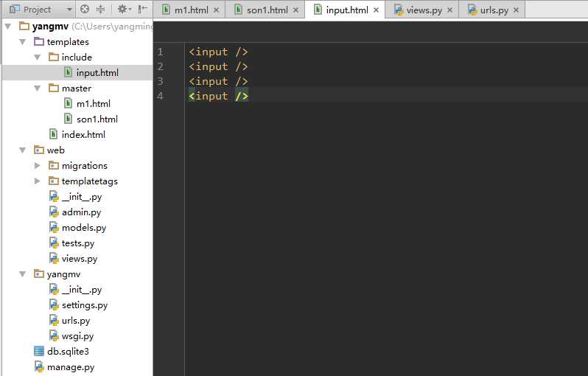Click the HTML file icon next to index.html
This screenshot has width=588, height=376.
pyautogui.click(x=54, y=134)
